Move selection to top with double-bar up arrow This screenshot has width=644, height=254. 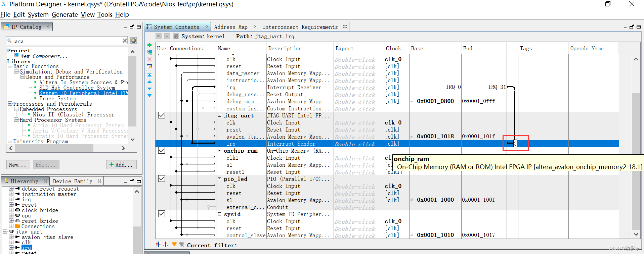coord(149,75)
